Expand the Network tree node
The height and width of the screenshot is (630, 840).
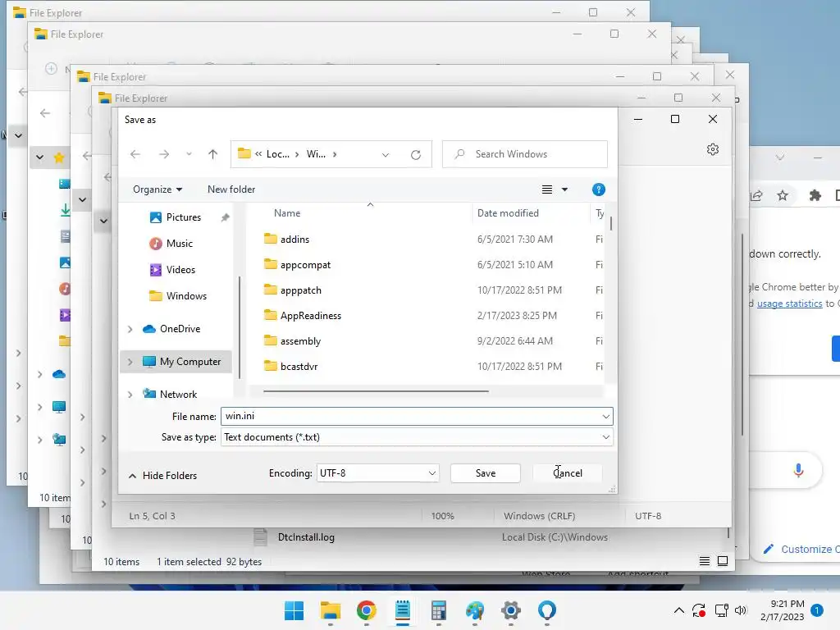[x=130, y=395]
